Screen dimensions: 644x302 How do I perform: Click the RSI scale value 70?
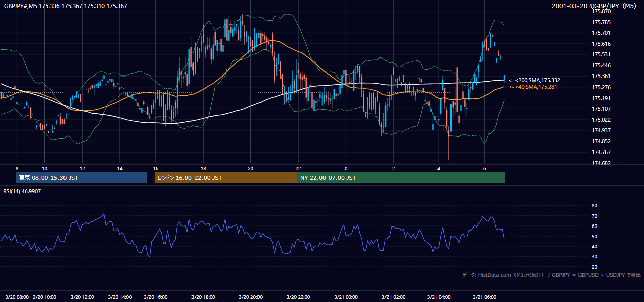pyautogui.click(x=594, y=216)
